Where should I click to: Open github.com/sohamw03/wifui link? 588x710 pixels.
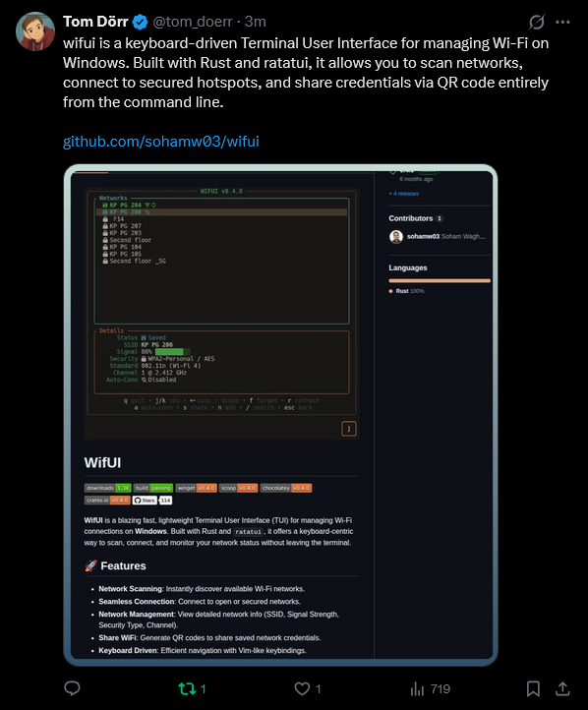pyautogui.click(x=160, y=142)
